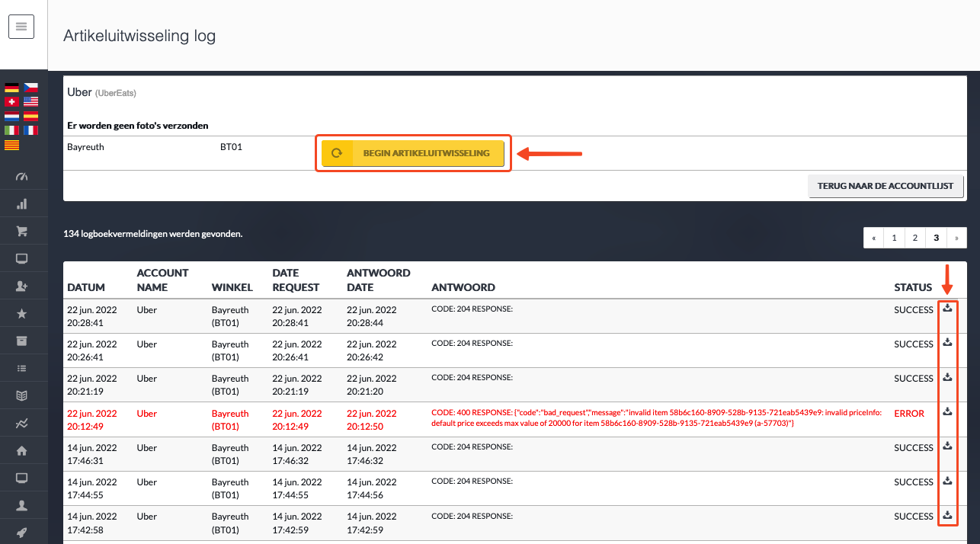Choose the Netherlands flag

point(11,117)
